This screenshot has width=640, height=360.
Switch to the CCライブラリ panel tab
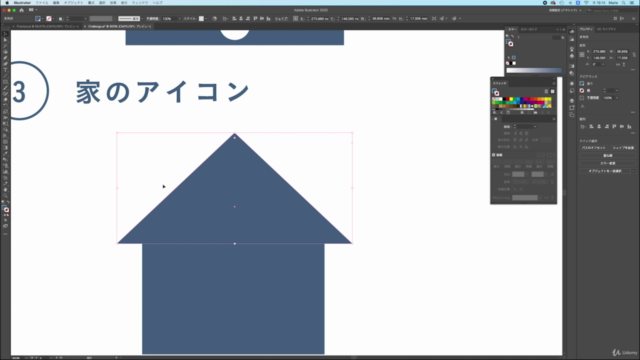(x=607, y=29)
